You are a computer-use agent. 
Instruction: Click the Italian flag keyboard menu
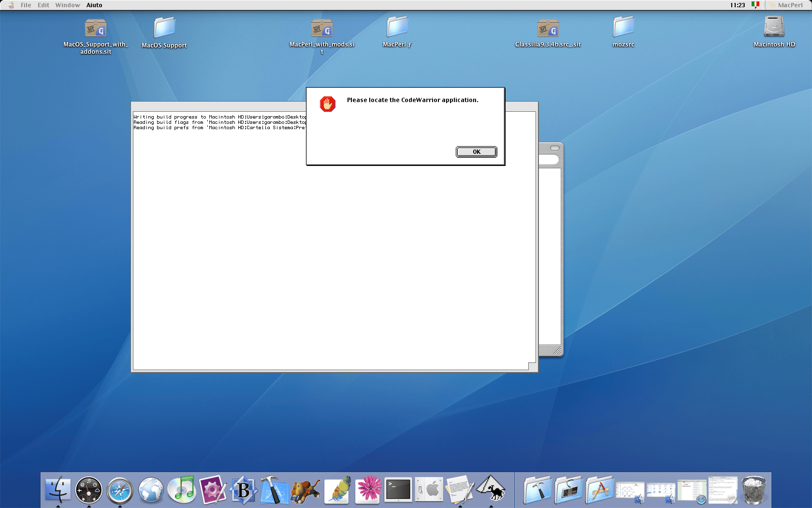(755, 5)
